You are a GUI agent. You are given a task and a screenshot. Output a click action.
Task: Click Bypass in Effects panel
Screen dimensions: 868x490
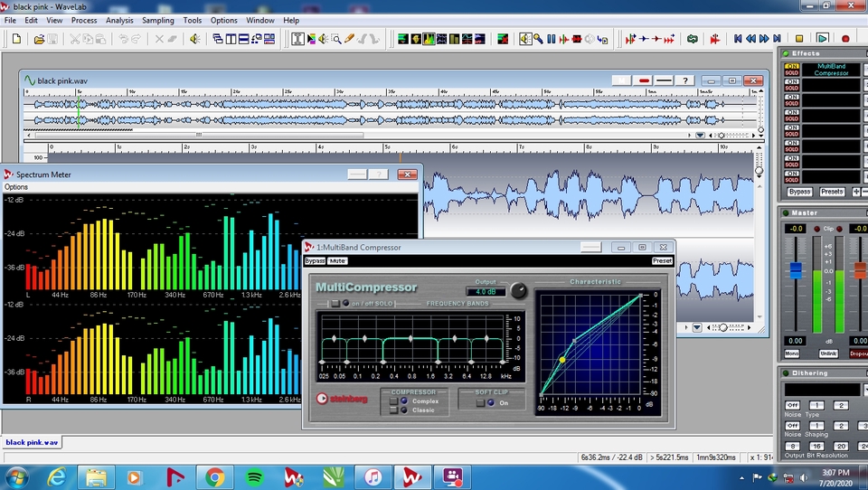coord(799,192)
